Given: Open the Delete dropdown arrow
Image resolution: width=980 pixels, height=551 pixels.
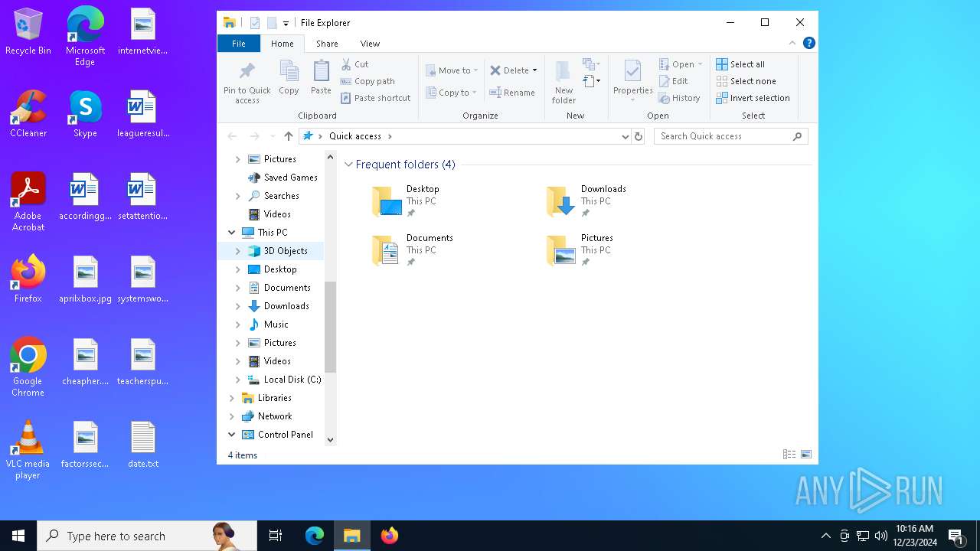Looking at the screenshot, I should (534, 70).
